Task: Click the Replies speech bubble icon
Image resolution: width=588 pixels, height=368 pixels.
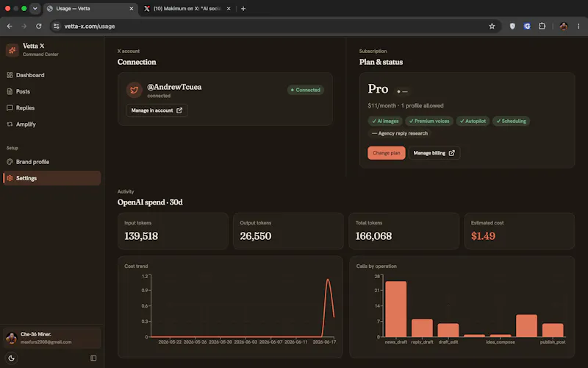Action: [x=10, y=107]
